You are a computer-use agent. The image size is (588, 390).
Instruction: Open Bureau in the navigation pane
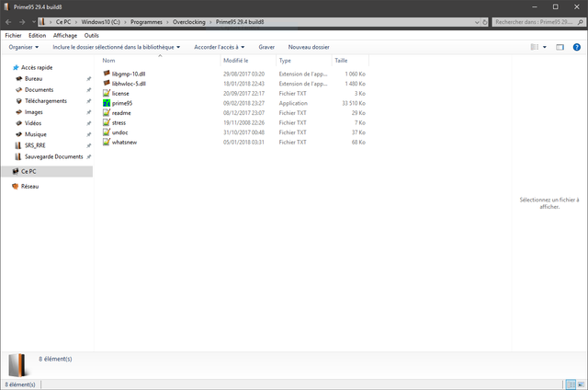[33, 79]
